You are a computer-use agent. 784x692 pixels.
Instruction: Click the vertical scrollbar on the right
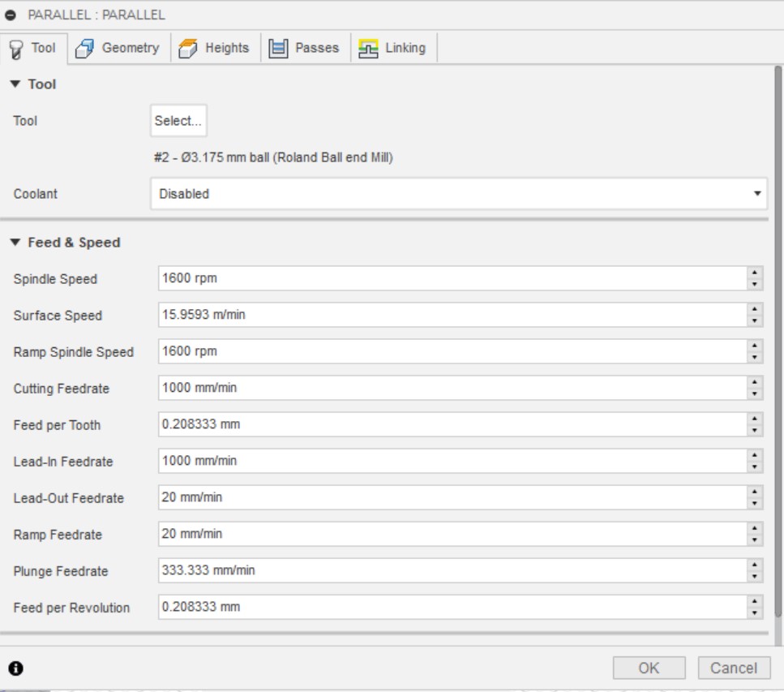(778, 342)
